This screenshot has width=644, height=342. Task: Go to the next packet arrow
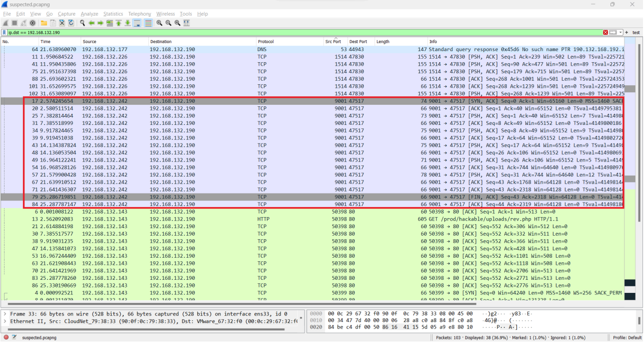pyautogui.click(x=101, y=23)
